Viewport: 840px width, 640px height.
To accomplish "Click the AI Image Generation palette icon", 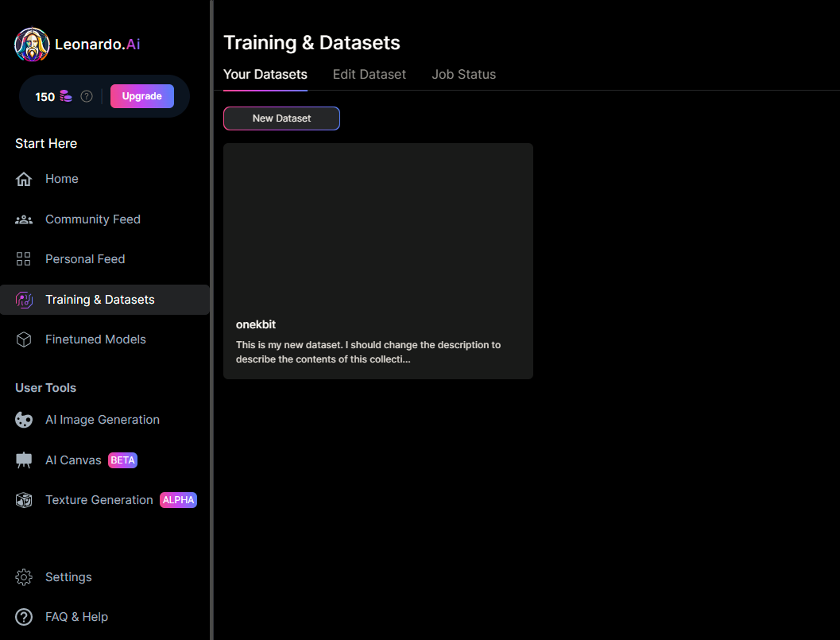I will [24, 420].
